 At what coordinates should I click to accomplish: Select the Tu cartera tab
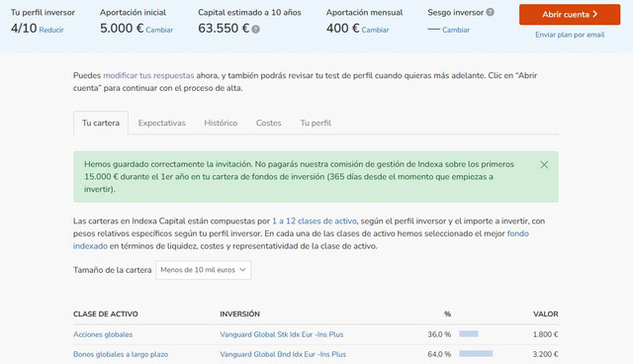(101, 123)
